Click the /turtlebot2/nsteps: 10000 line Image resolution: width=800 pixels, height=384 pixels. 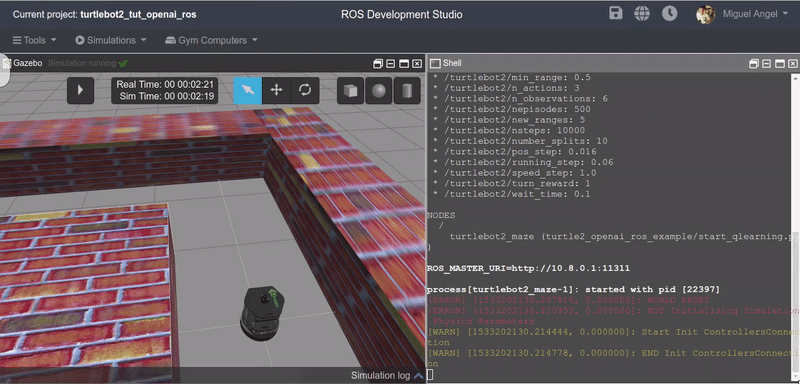pyautogui.click(x=509, y=131)
